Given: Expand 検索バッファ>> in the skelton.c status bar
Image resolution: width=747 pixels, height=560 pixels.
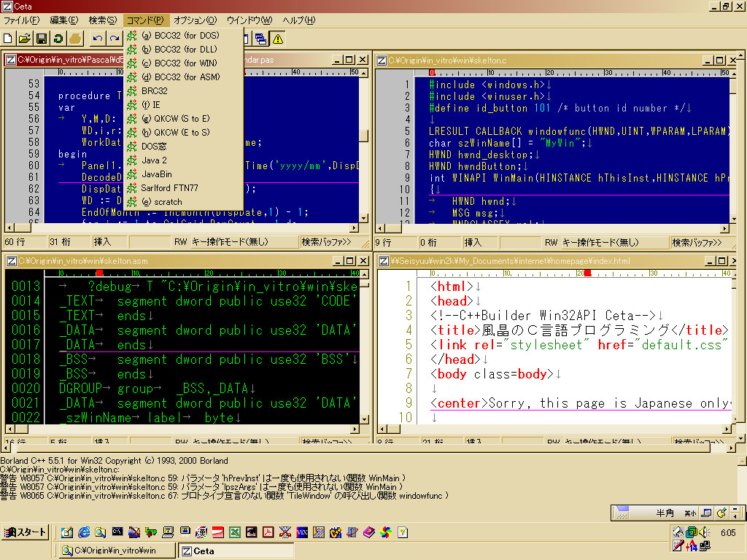Looking at the screenshot, I should pyautogui.click(x=697, y=242).
